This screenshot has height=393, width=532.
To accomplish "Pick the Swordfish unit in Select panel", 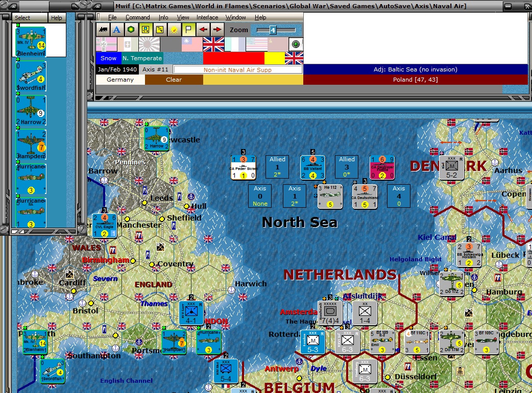I will click(x=31, y=76).
